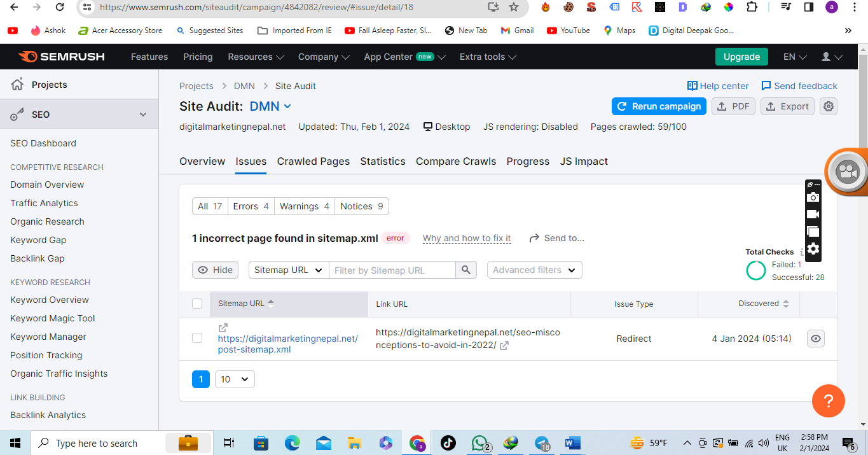This screenshot has height=455, width=868.
Task: Select the Compare Crawls tab
Action: coord(456,161)
